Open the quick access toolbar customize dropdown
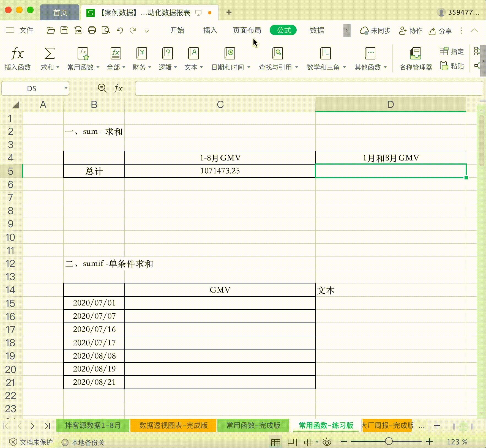Image resolution: width=486 pixels, height=448 pixels. click(x=147, y=31)
